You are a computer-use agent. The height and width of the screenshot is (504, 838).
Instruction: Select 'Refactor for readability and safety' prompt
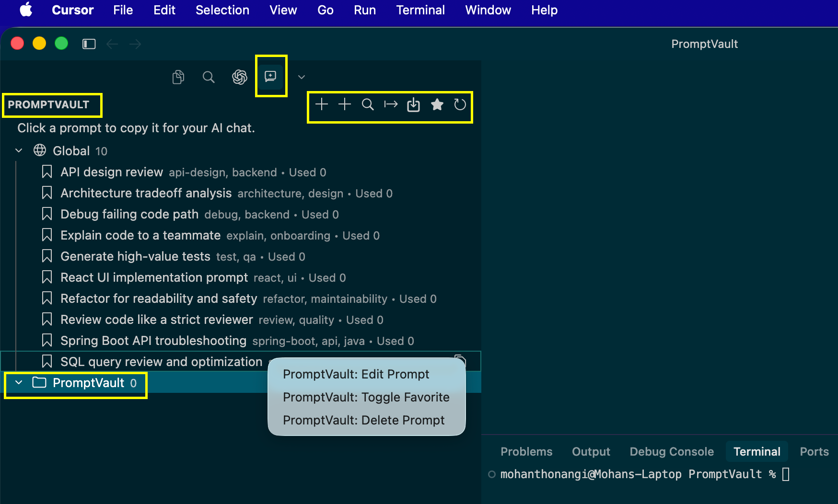pyautogui.click(x=241, y=298)
